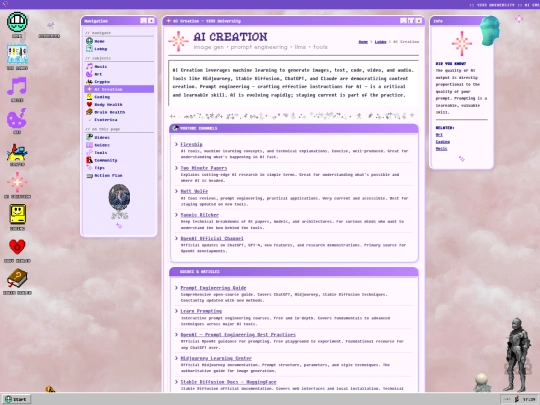Jump to Action Plan from Navigation panel

(119, 175)
